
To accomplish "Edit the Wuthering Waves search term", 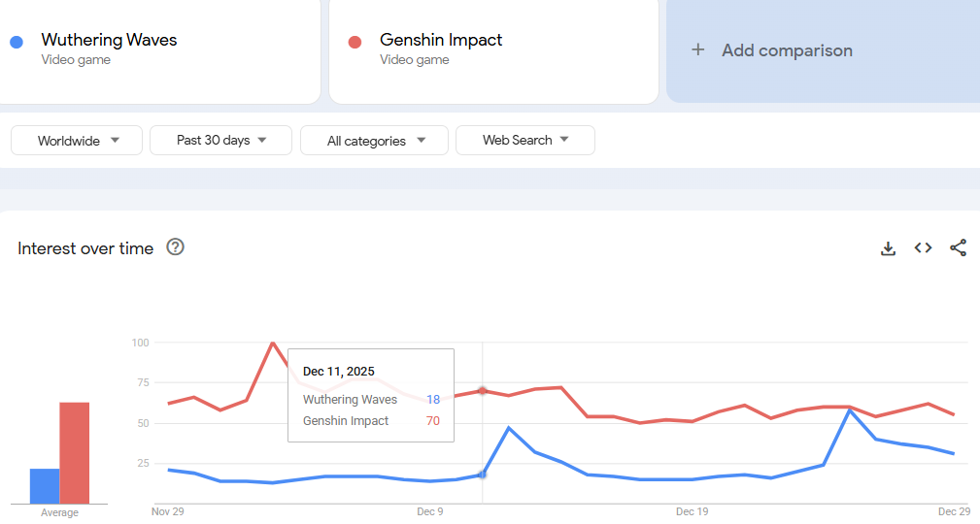I will pos(109,41).
